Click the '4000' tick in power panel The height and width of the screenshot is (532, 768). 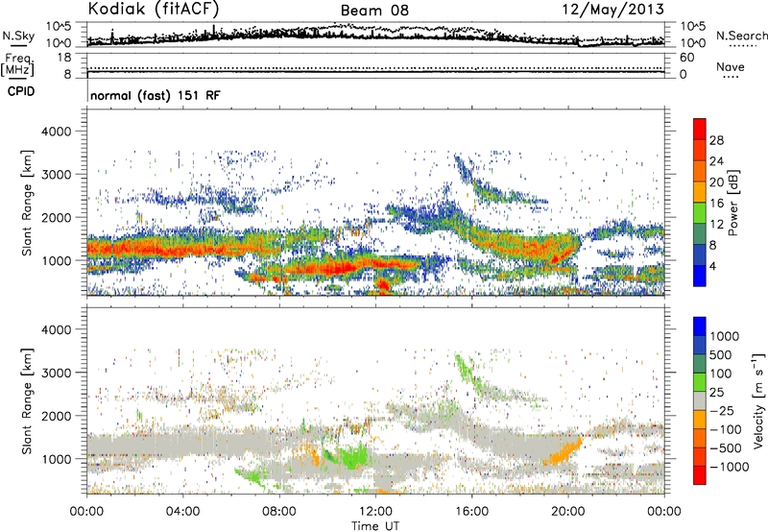click(x=56, y=132)
